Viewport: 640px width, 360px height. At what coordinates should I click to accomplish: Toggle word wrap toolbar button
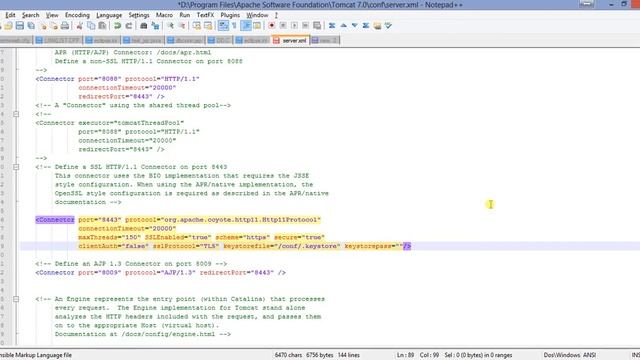(x=223, y=26)
